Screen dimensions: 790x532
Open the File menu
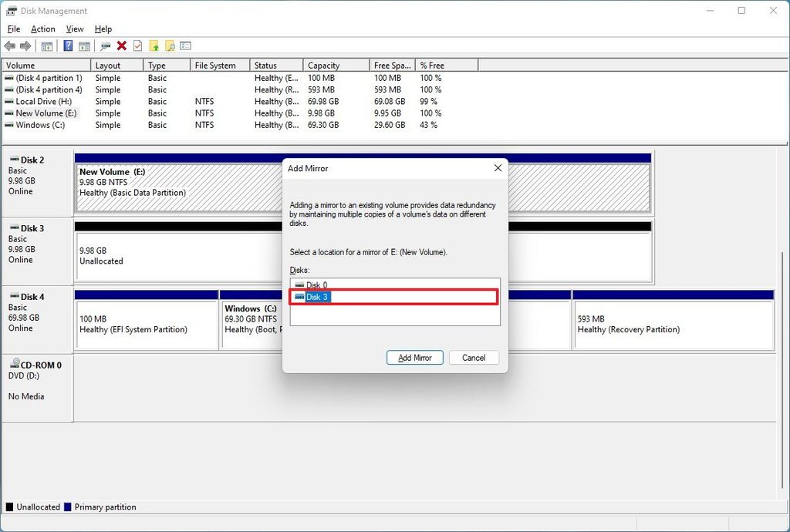13,29
